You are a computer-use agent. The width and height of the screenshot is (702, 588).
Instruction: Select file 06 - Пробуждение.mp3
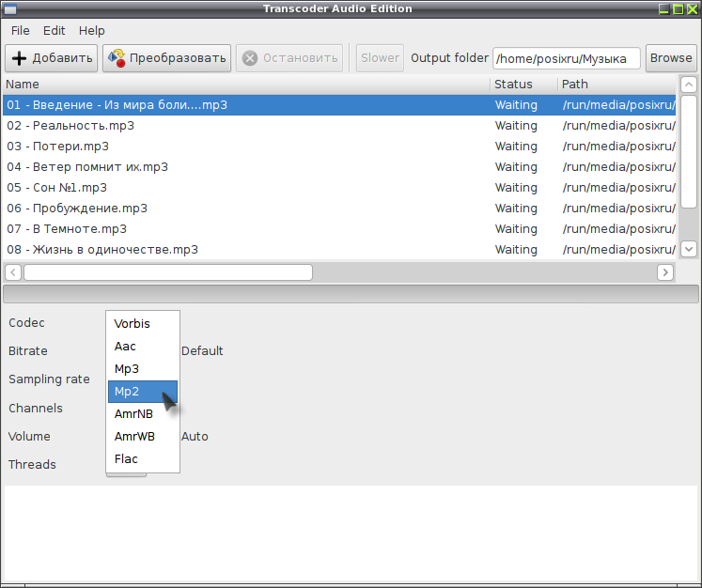pos(339,209)
